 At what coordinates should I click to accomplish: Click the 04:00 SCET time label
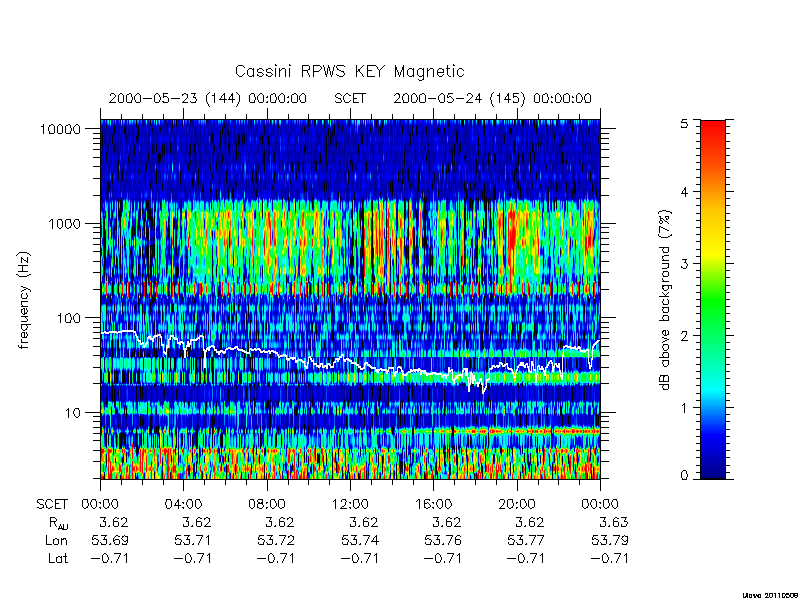pos(183,505)
